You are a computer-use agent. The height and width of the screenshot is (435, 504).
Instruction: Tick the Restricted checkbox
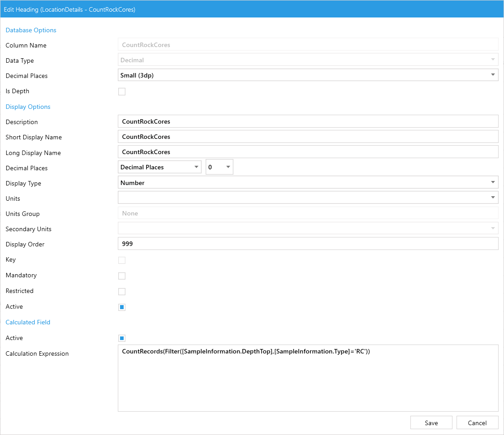(x=122, y=292)
